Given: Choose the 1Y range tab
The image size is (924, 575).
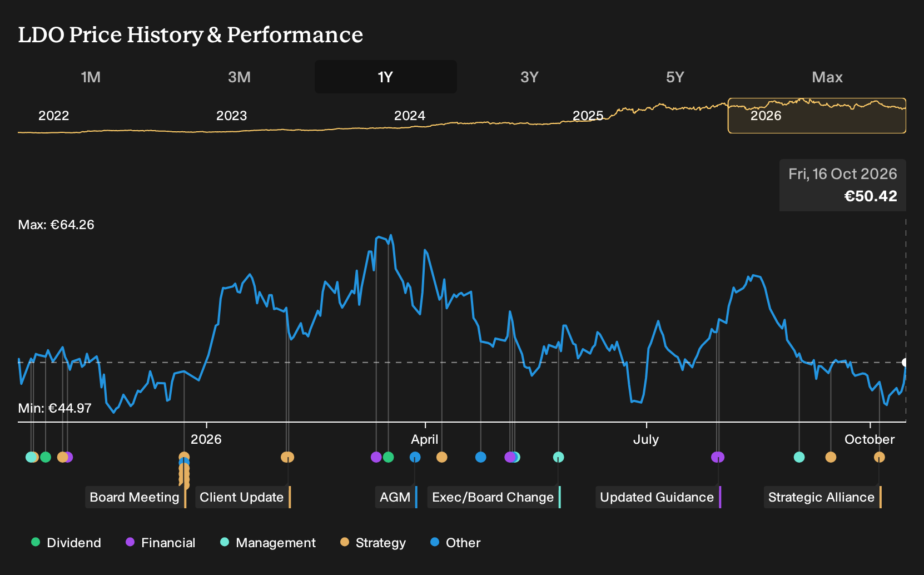Looking at the screenshot, I should pos(385,77).
